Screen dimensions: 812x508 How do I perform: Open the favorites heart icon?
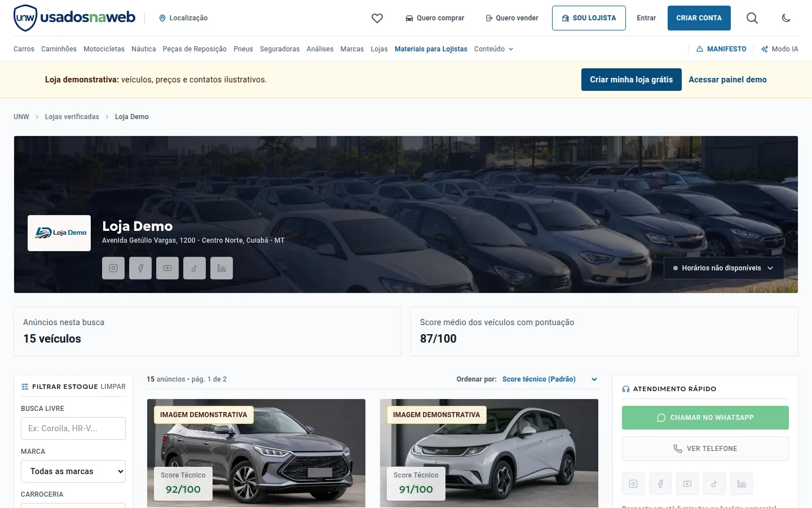coord(377,18)
